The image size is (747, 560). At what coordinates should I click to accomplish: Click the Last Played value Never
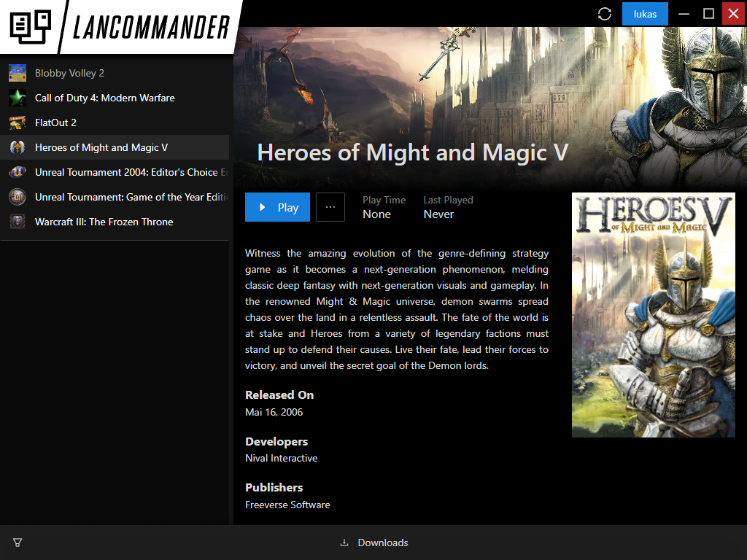pyautogui.click(x=438, y=214)
